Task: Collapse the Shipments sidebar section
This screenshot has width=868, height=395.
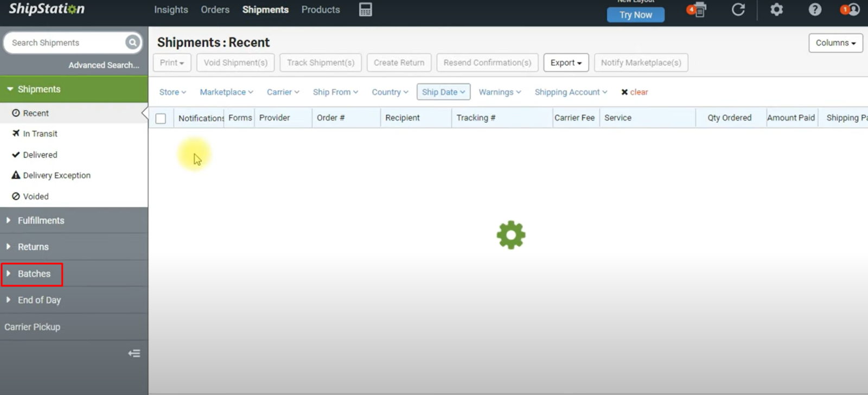Action: click(74, 89)
